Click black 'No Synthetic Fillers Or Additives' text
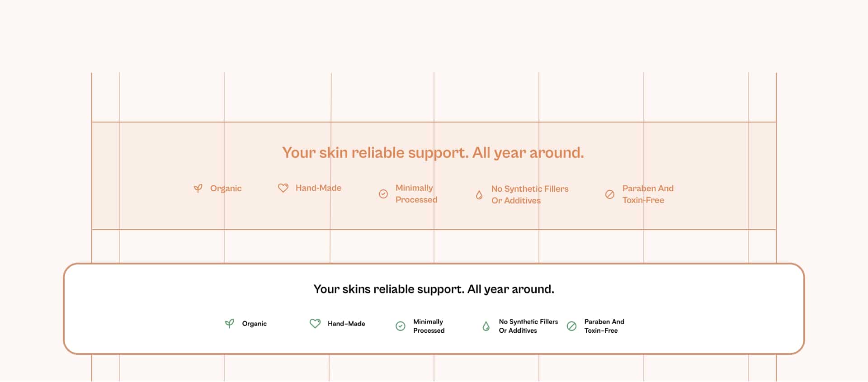Viewport: 868px width, 382px height. 528,326
